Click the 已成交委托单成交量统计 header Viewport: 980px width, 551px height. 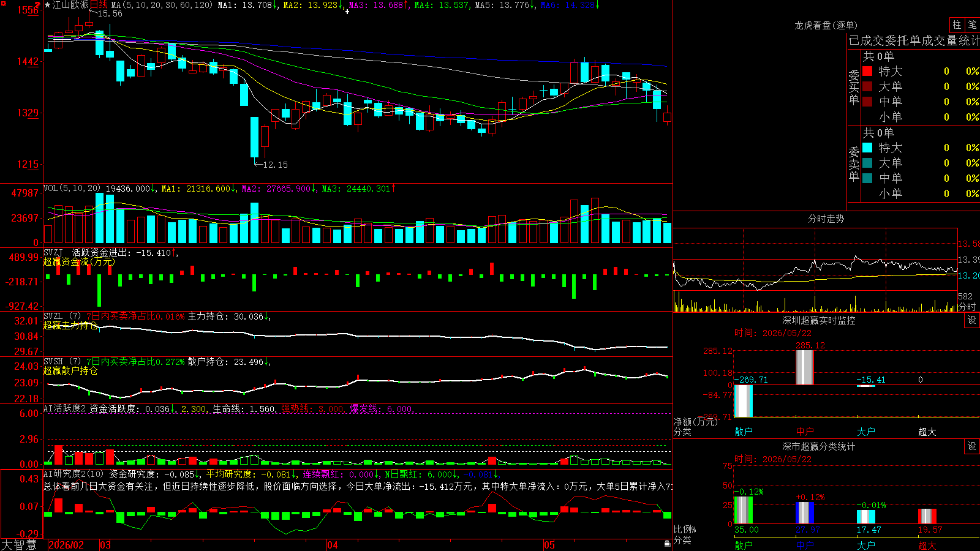[x=914, y=41]
